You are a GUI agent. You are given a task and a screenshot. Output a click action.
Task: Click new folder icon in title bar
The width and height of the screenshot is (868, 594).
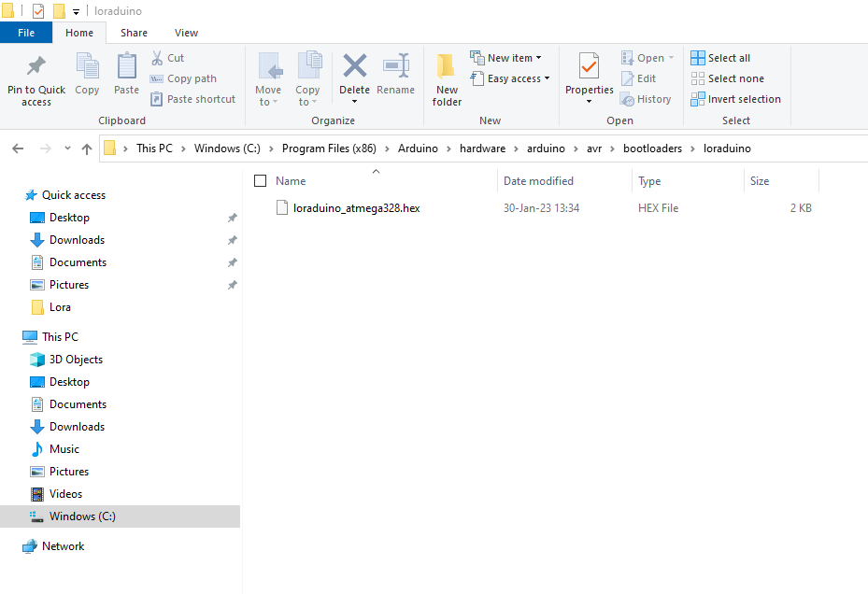(x=59, y=11)
